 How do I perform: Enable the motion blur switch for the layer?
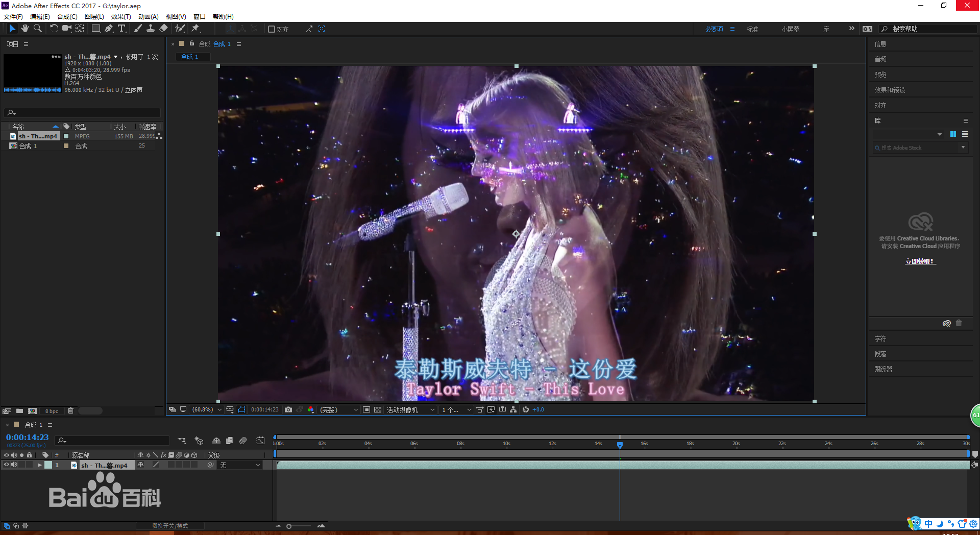point(180,465)
